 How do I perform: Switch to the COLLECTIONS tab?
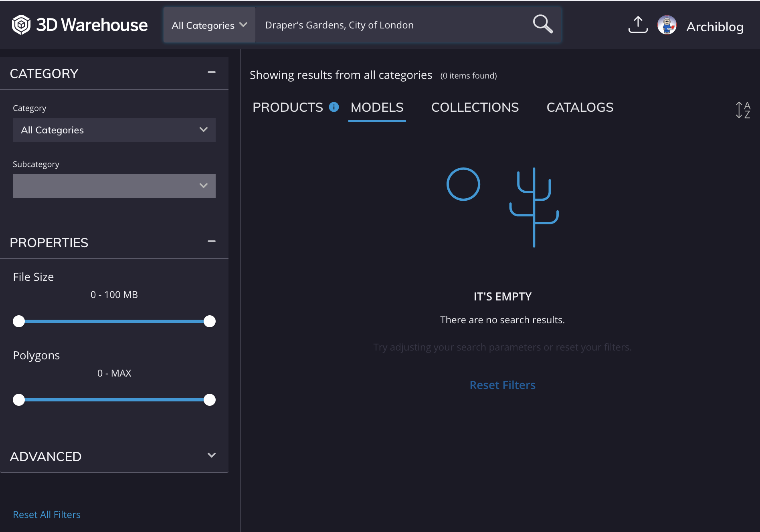[475, 107]
